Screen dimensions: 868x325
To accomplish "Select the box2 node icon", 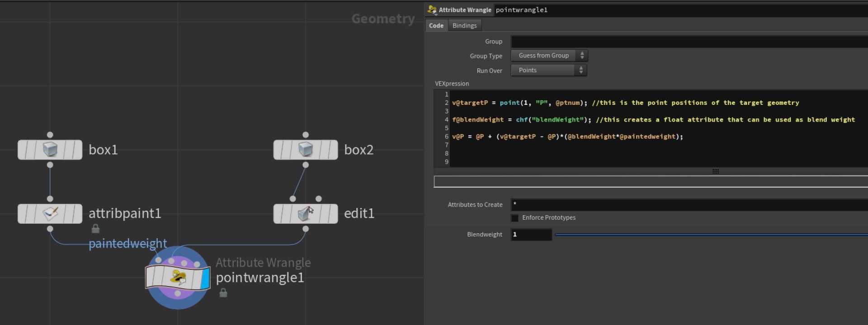I will point(306,150).
